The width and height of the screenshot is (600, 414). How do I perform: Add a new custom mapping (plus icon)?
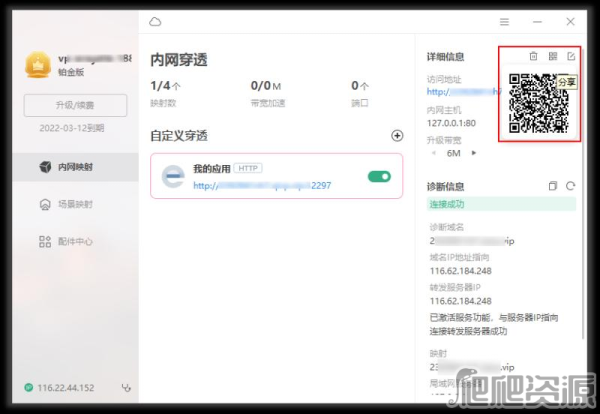pos(397,135)
